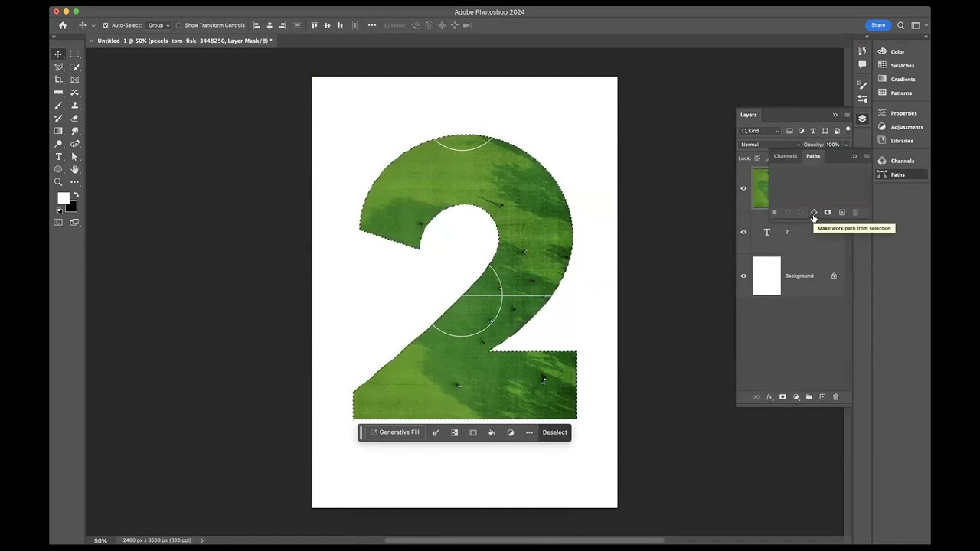Select the Ruler tool
The height and width of the screenshot is (551, 980).
point(58,93)
